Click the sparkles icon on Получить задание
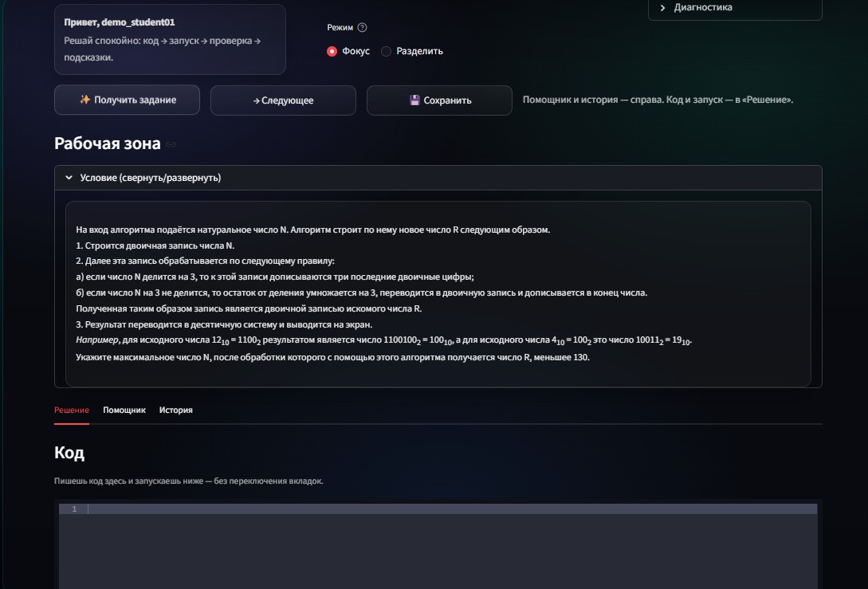Image resolution: width=868 pixels, height=589 pixels. coord(85,100)
